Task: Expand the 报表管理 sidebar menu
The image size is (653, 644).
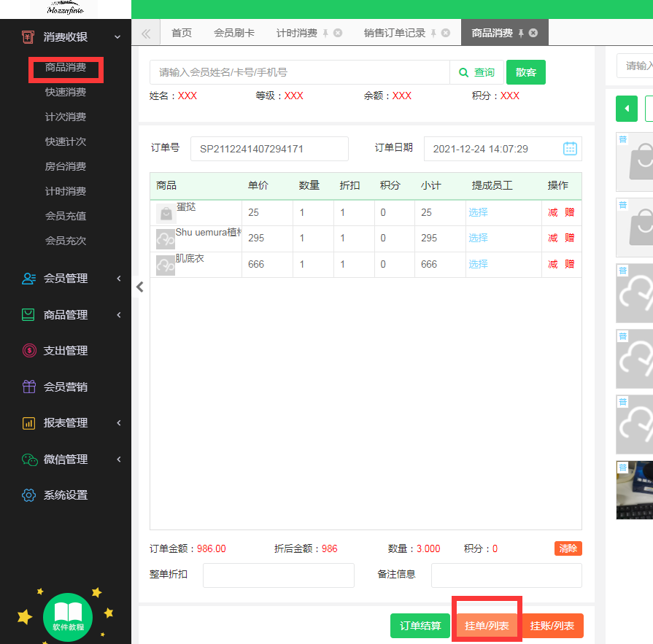Action: (118, 423)
